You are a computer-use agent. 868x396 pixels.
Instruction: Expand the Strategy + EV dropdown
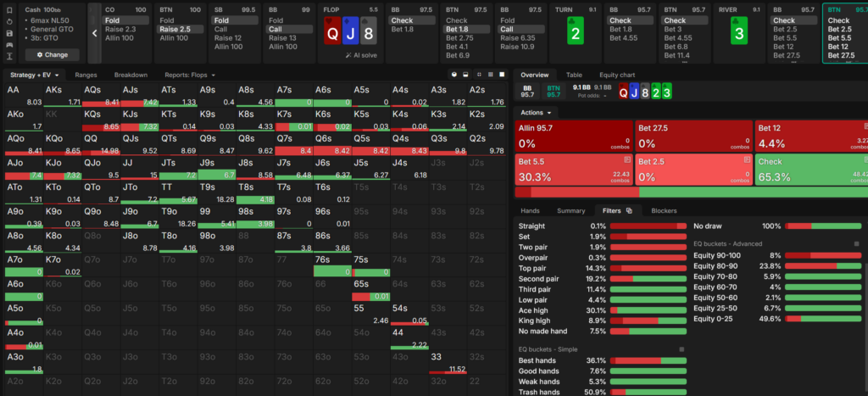point(34,75)
